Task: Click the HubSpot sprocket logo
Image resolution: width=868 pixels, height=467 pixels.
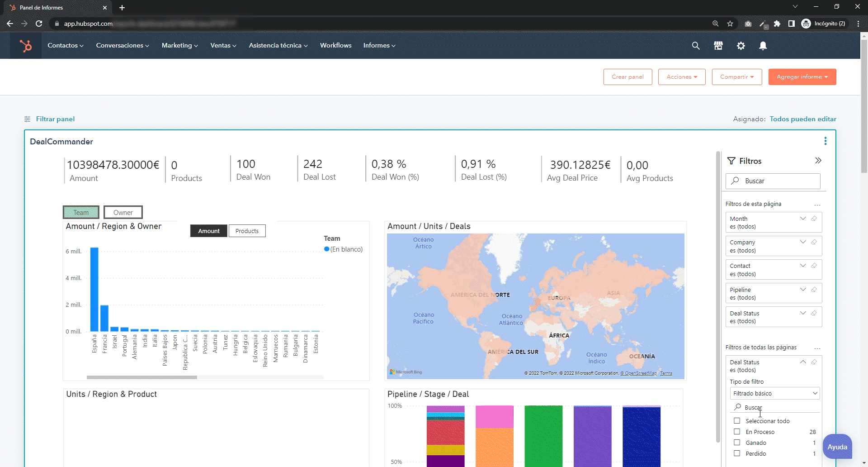Action: click(x=26, y=46)
